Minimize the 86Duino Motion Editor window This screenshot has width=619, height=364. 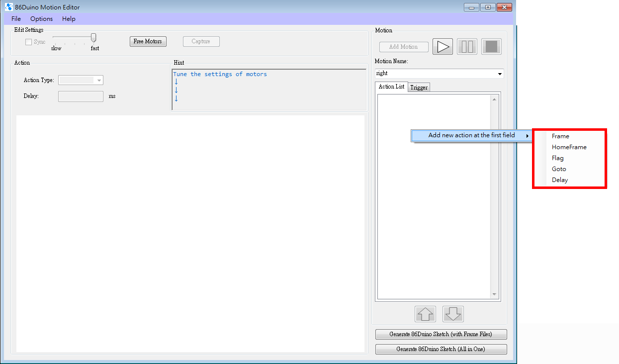pos(471,7)
